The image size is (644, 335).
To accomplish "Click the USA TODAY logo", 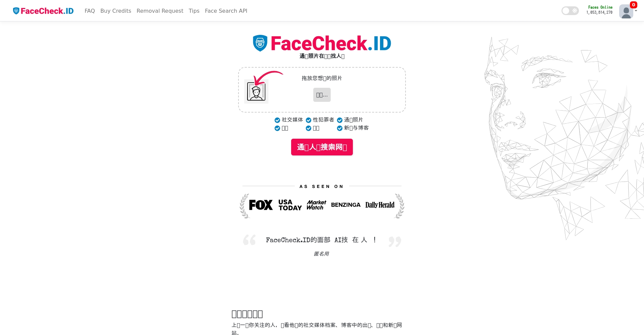I will [290, 205].
